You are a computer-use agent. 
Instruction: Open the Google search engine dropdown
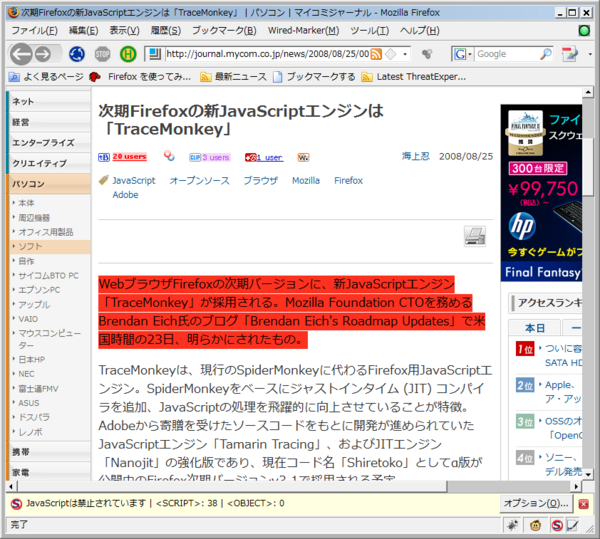point(463,54)
